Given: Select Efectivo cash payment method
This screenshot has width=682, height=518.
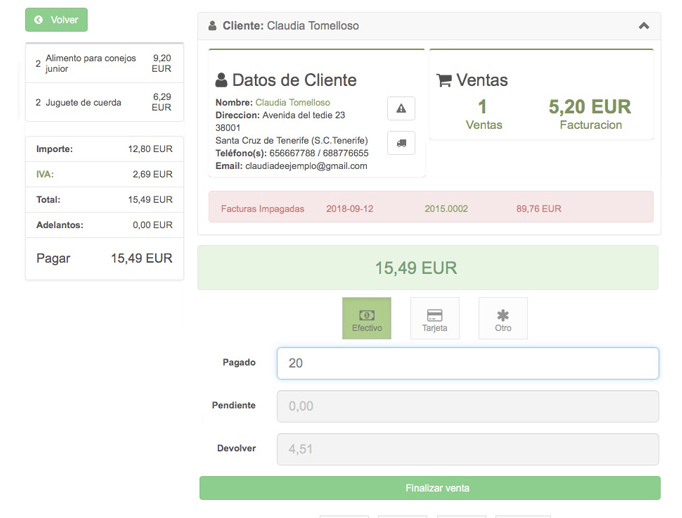Looking at the screenshot, I should 366,318.
